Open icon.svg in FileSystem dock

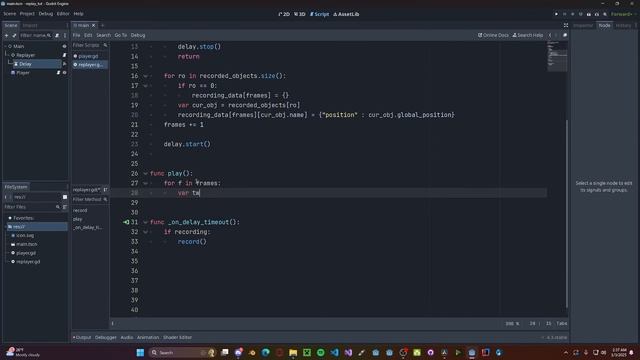25,236
